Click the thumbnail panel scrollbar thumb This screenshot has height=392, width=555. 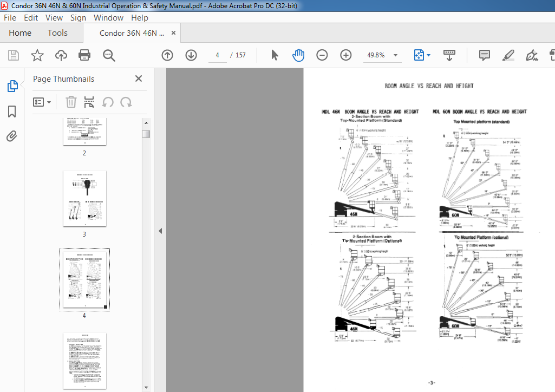pyautogui.click(x=146, y=134)
